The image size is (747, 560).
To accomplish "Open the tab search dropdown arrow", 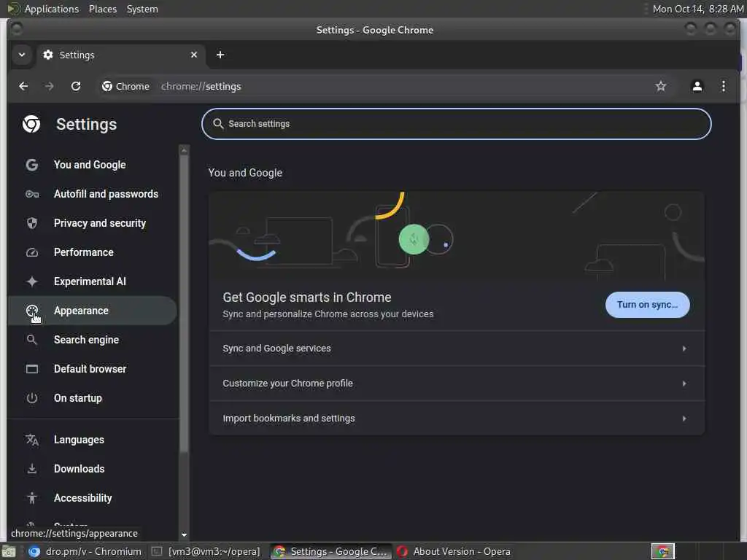I will click(22, 55).
